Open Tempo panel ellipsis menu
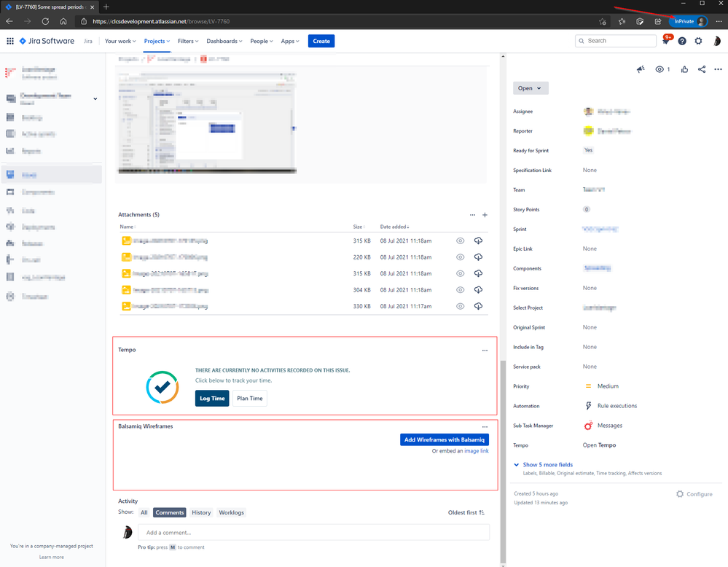 (485, 350)
